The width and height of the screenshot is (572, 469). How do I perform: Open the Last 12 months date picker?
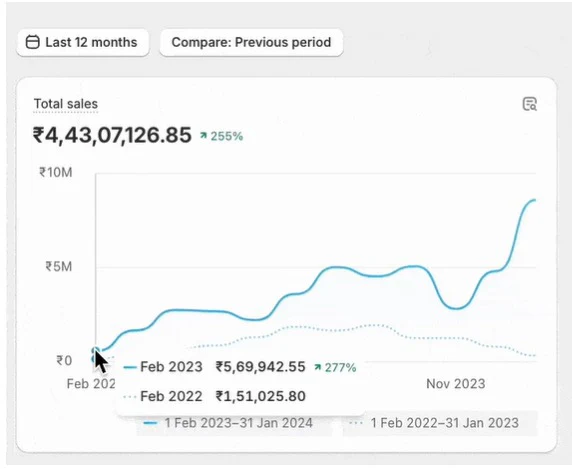[83, 43]
